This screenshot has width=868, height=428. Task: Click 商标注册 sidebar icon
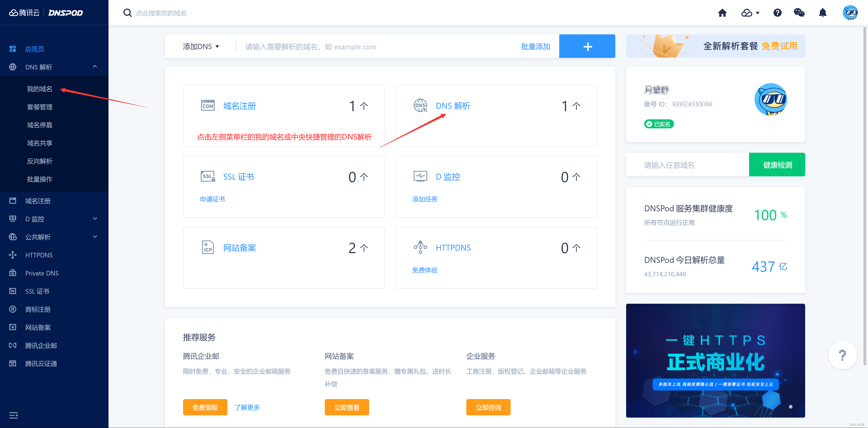[12, 309]
